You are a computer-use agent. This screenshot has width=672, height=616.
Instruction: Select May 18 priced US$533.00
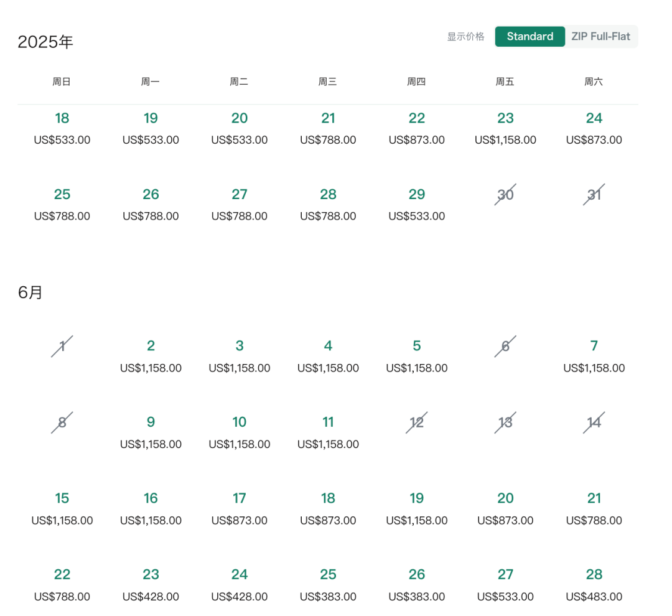[62, 128]
